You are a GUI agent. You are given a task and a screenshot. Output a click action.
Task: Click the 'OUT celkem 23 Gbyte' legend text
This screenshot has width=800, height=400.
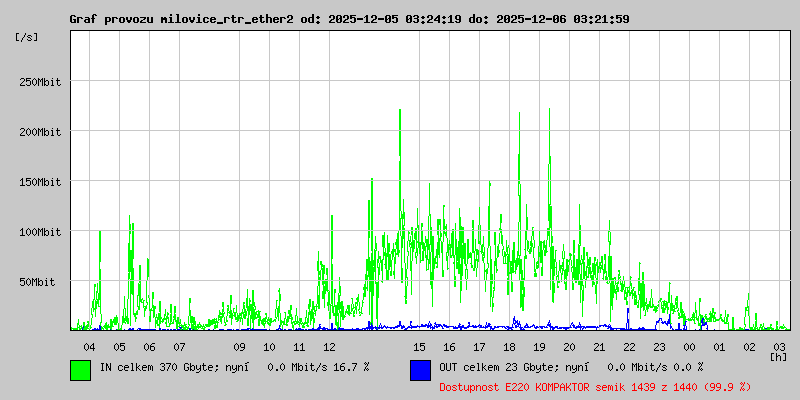[x=492, y=367]
